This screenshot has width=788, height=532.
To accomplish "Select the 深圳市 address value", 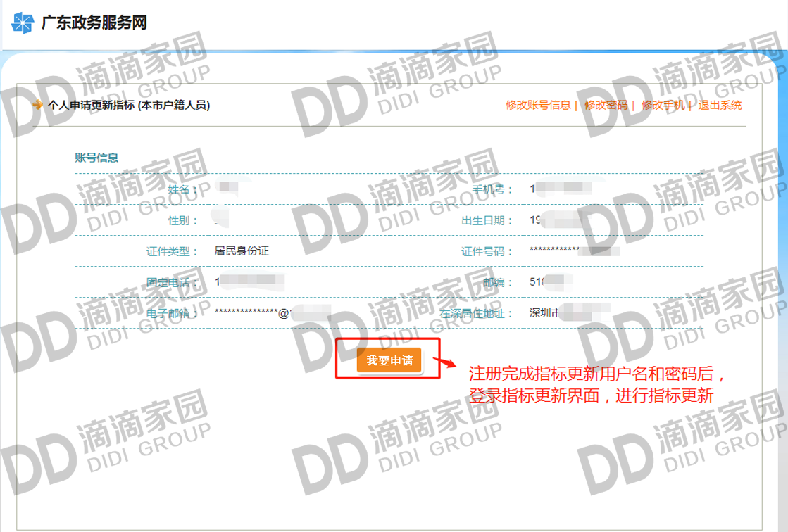I will pos(570,313).
